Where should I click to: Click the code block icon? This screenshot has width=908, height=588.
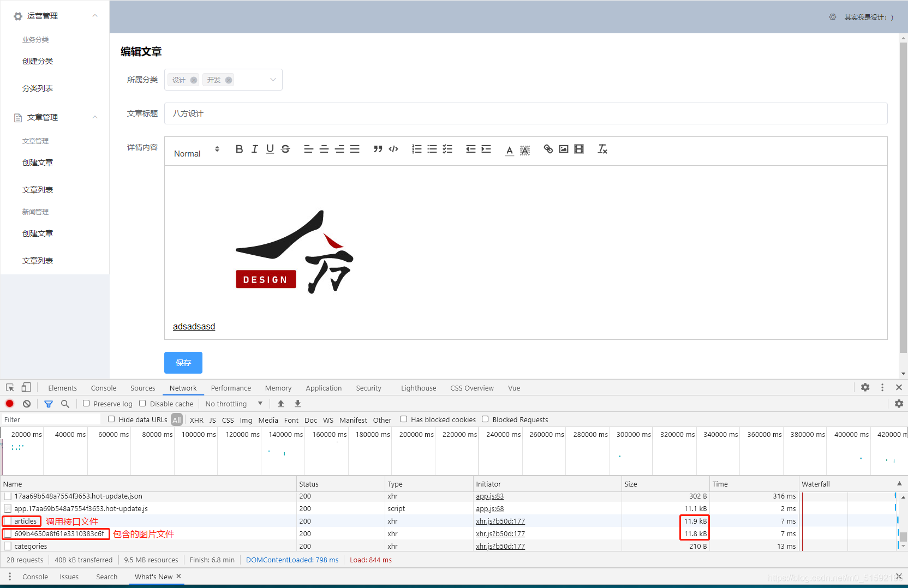393,148
